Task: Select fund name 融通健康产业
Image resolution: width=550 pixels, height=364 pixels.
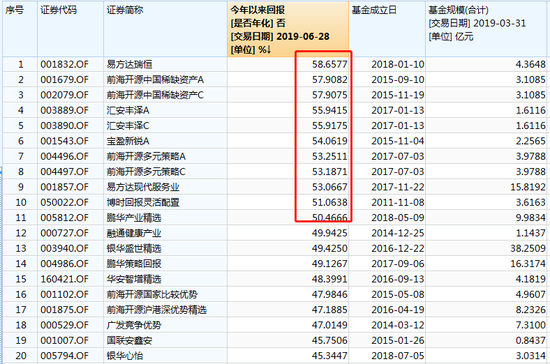Action: (x=134, y=233)
